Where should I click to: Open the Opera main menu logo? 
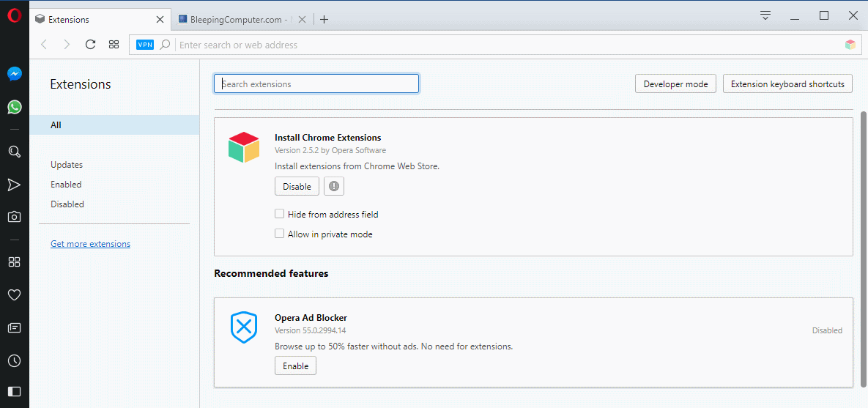click(15, 15)
